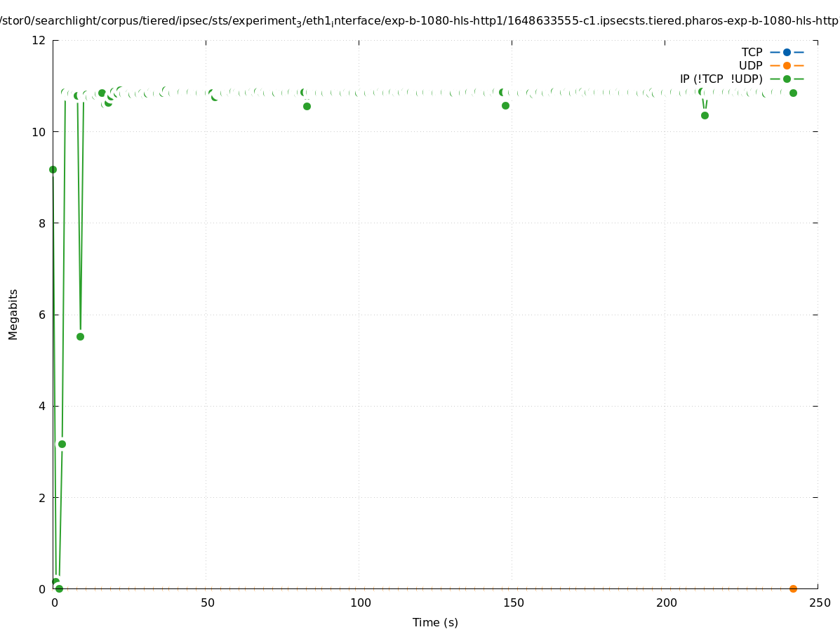Click the green data point near 3.2 Megabits
The width and height of the screenshot is (840, 632).
click(62, 444)
